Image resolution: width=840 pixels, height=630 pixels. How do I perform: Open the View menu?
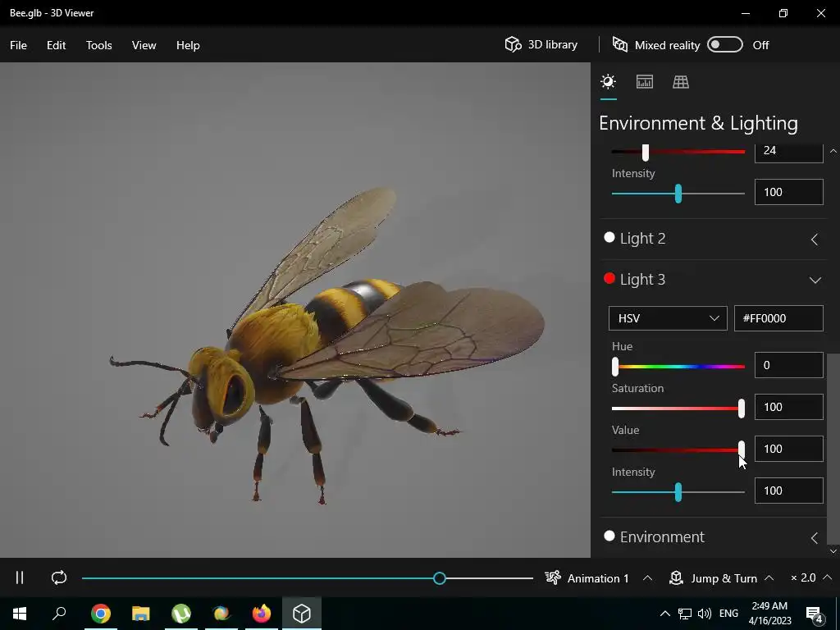(144, 45)
